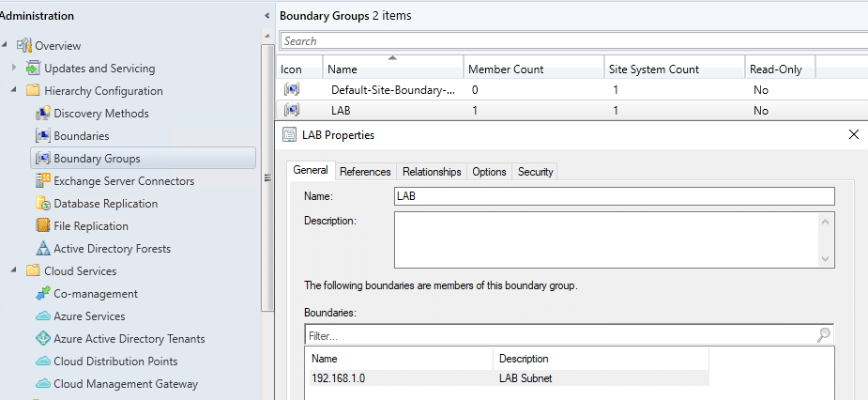The height and width of the screenshot is (400, 868).
Task: Click the Discovery Methods icon
Action: [42, 114]
